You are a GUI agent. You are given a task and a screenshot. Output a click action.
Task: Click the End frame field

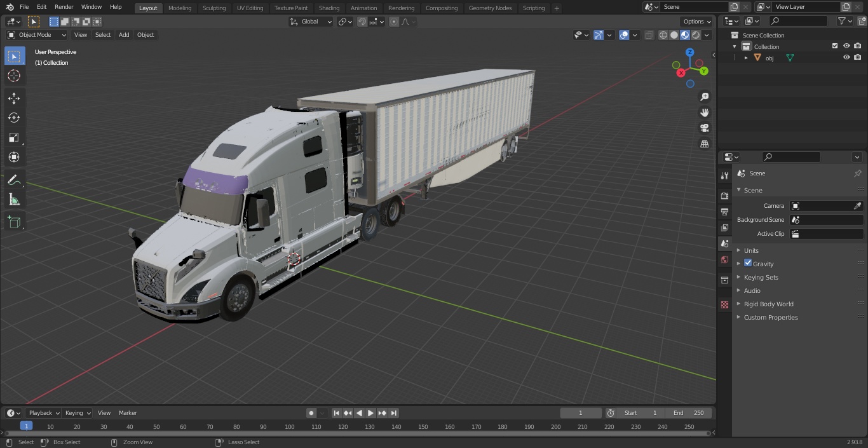coord(688,413)
